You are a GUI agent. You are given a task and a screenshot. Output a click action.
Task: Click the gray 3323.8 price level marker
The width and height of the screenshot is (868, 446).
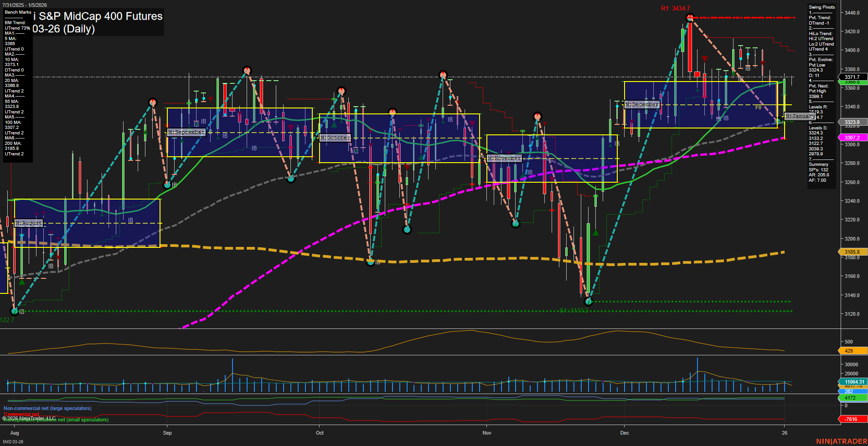click(x=852, y=122)
